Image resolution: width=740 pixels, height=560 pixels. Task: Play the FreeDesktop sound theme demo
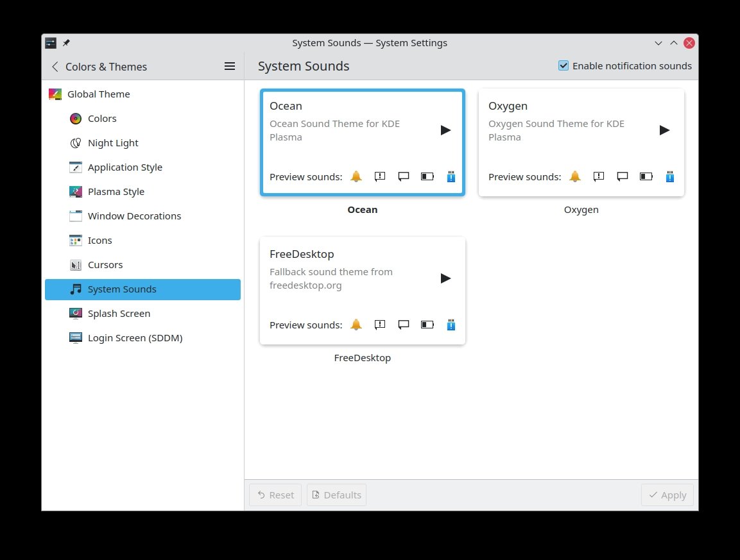click(446, 278)
